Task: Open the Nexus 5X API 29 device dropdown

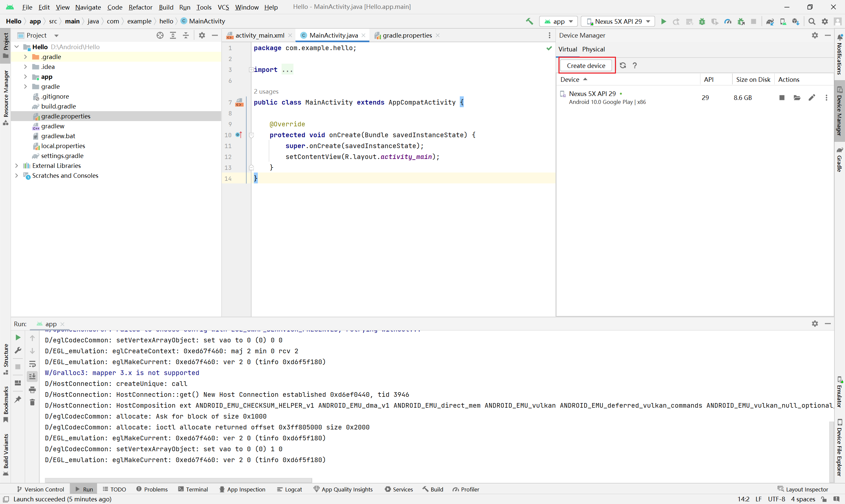Action: (x=618, y=21)
